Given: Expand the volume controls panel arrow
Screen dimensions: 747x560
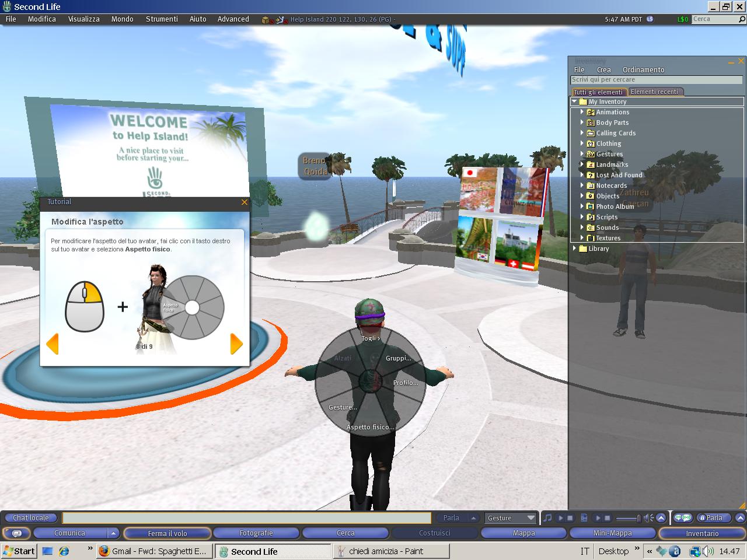Looking at the screenshot, I should pyautogui.click(x=661, y=517).
